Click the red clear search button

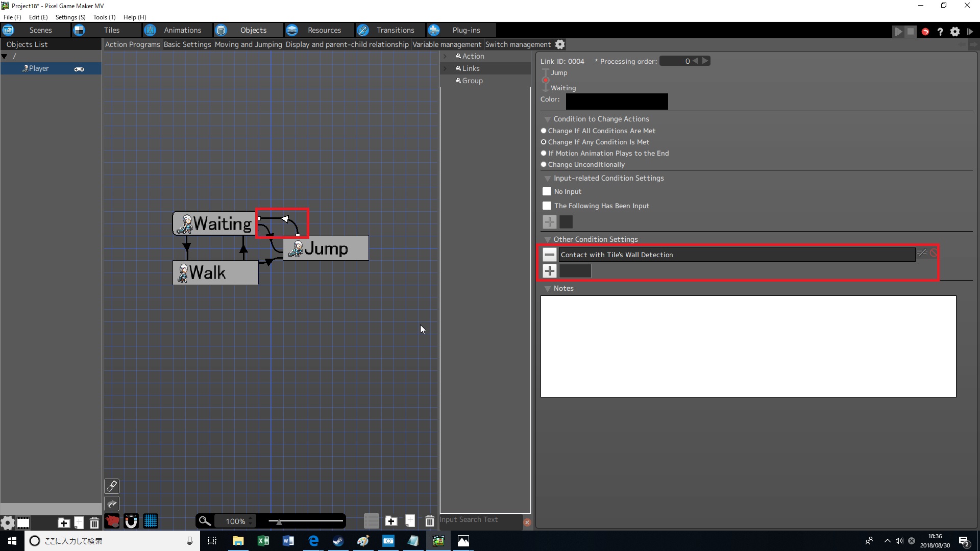point(527,522)
